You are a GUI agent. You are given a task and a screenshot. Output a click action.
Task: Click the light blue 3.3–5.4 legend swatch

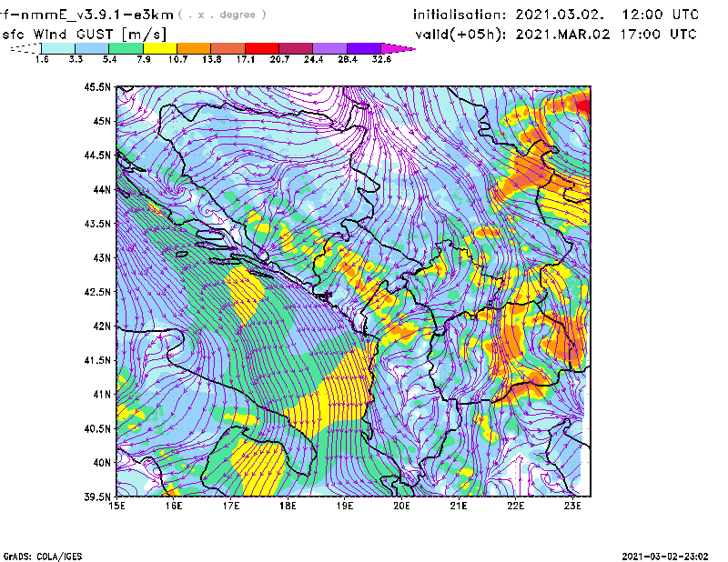click(x=92, y=48)
